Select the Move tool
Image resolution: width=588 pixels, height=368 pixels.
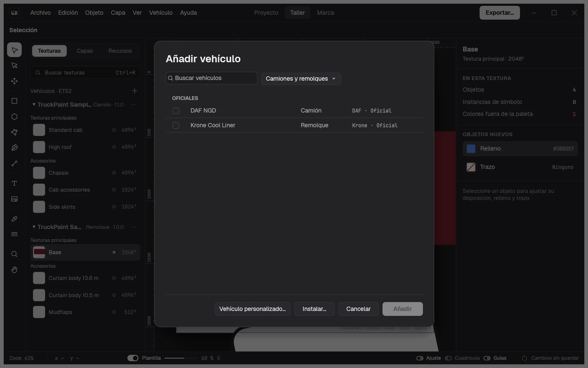tap(14, 81)
